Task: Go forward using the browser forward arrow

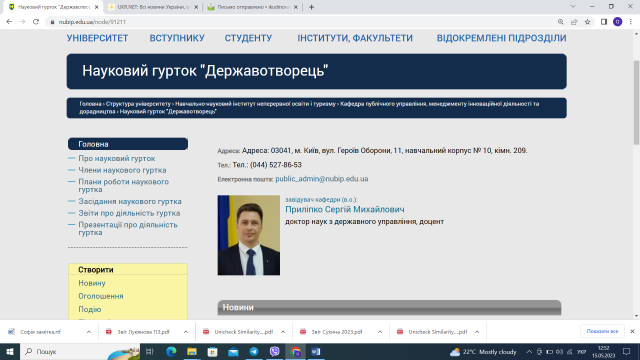Action: click(x=22, y=22)
